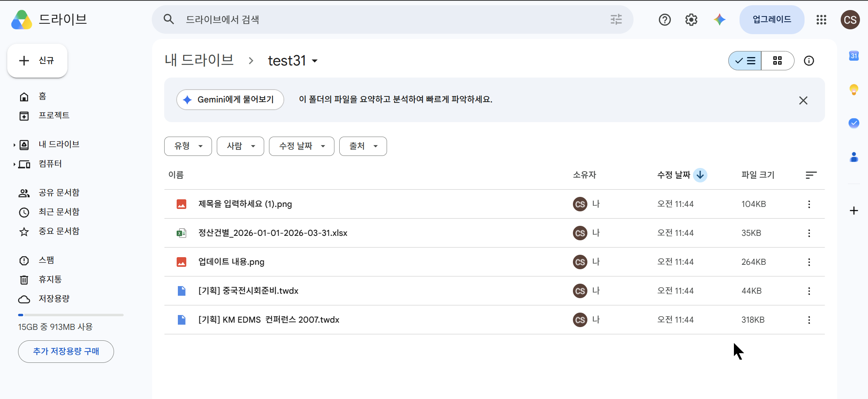Show folder details info icon

809,61
